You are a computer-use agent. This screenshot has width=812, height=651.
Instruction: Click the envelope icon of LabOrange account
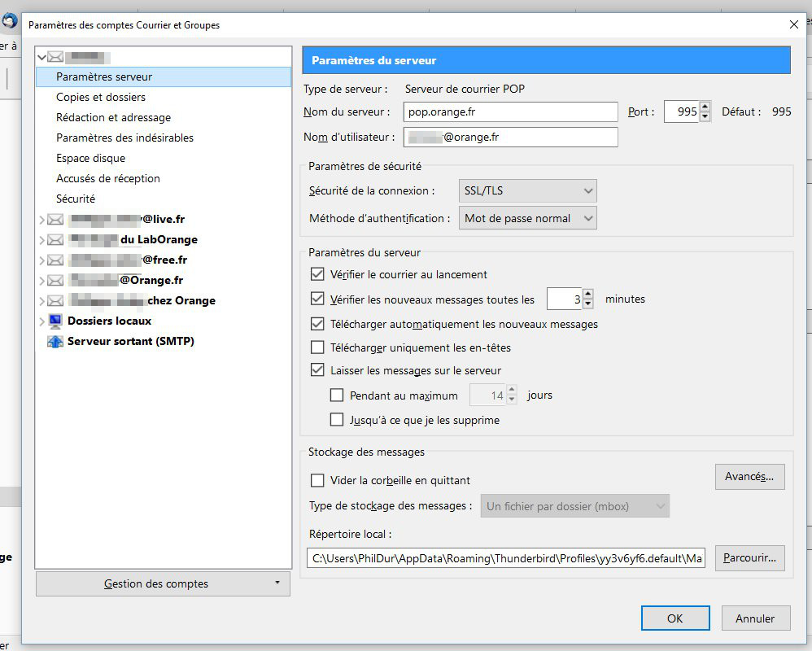point(55,240)
